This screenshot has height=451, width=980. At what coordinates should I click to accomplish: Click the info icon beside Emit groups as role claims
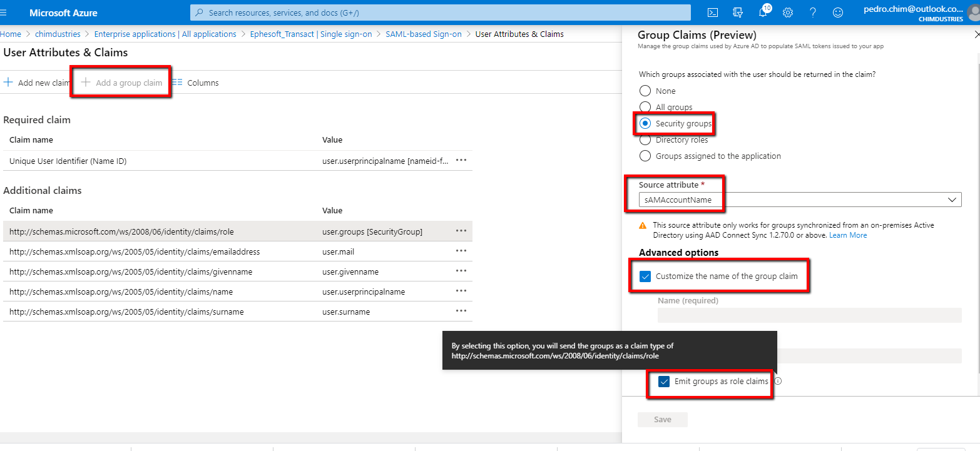pyautogui.click(x=778, y=381)
